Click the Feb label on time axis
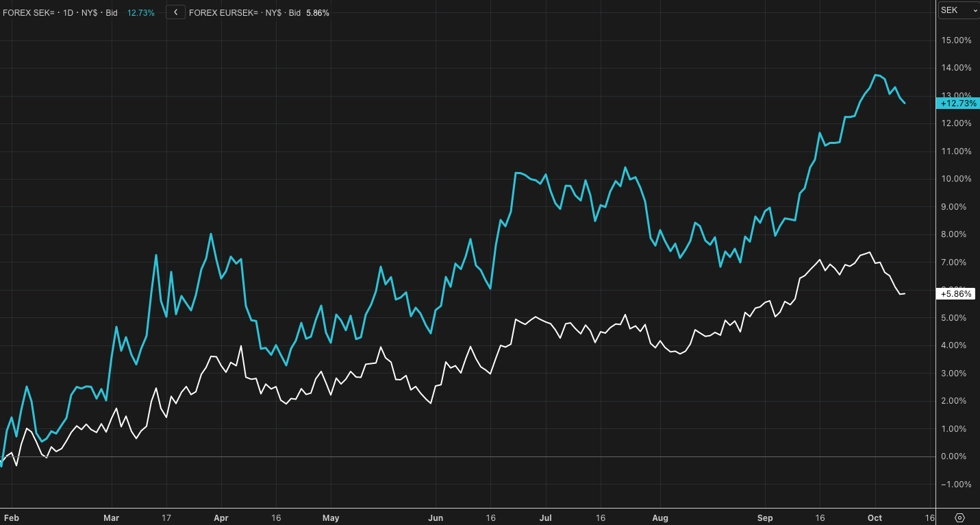Screen dimensions: 980x525 11,518
